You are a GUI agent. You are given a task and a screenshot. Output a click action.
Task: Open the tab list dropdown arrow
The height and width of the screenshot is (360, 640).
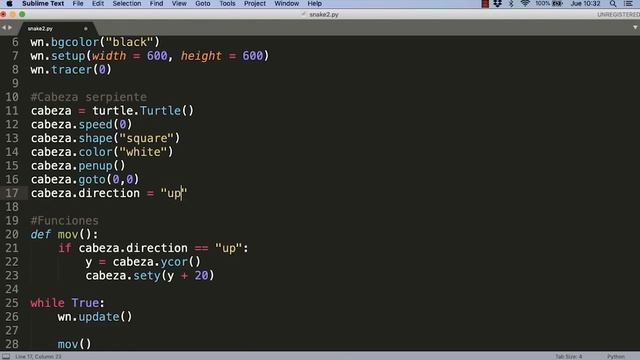tap(635, 27)
